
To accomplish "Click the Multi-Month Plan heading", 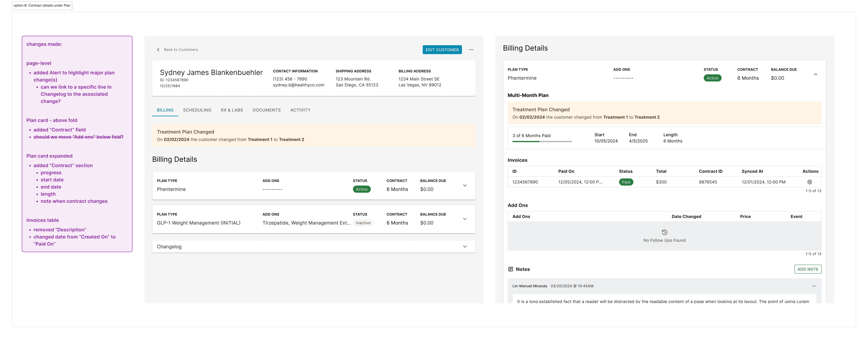I will [528, 95].
